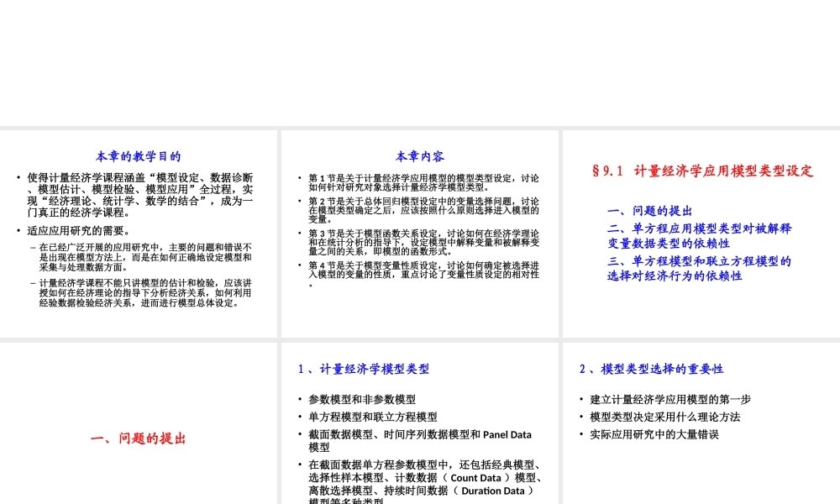Click bullet 实际应用研究中的大量错误

pyautogui.click(x=654, y=434)
